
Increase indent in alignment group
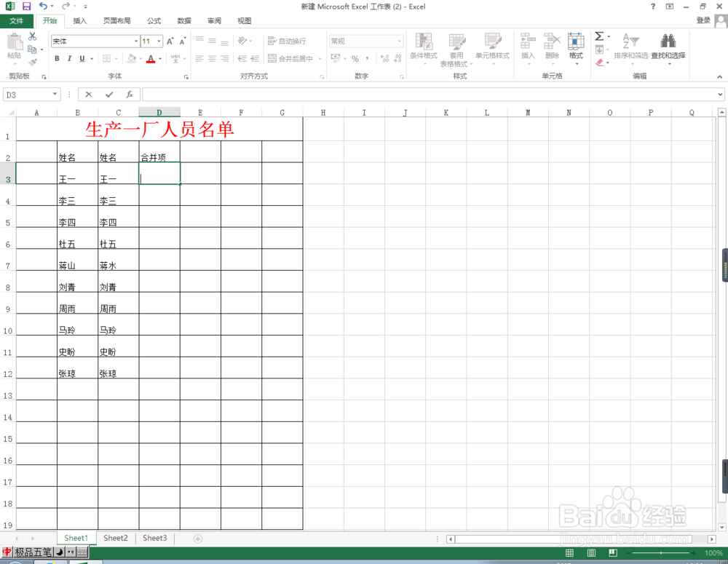(x=254, y=58)
